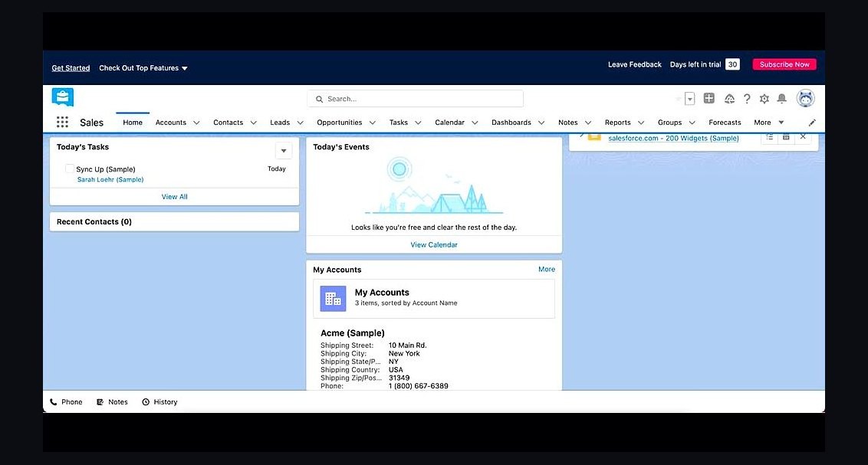Image resolution: width=868 pixels, height=465 pixels.
Task: Expand the Dashboards tab chevron
Action: (x=541, y=123)
